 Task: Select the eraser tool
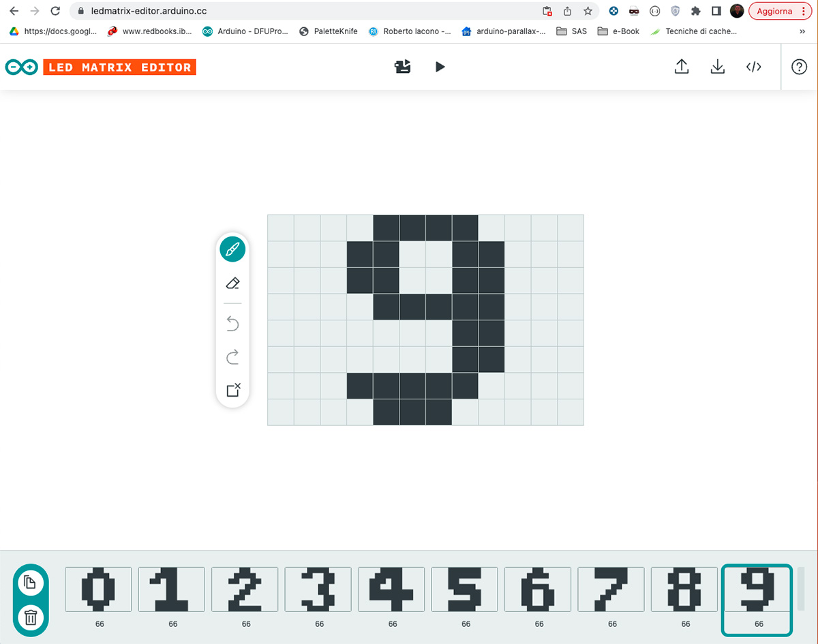[x=232, y=283]
